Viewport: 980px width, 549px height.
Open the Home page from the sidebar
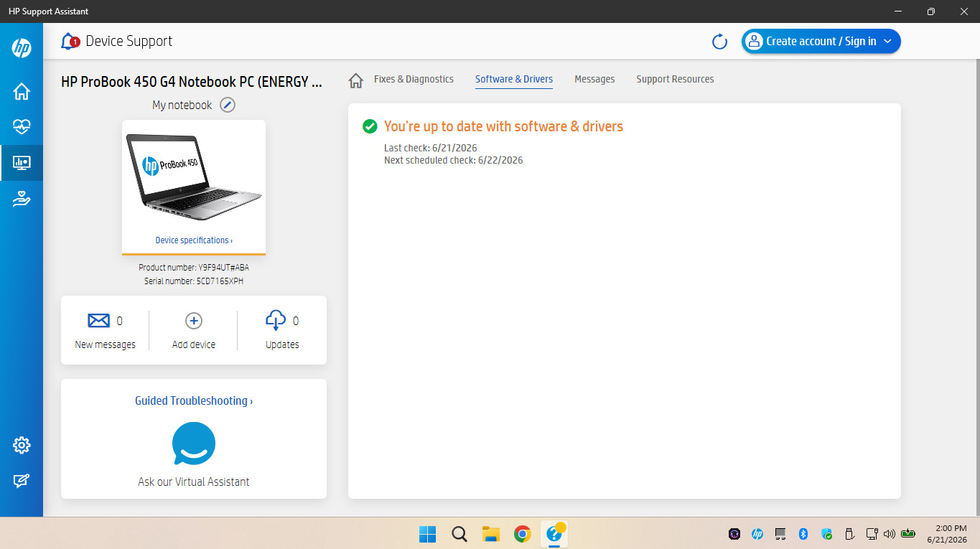(22, 91)
